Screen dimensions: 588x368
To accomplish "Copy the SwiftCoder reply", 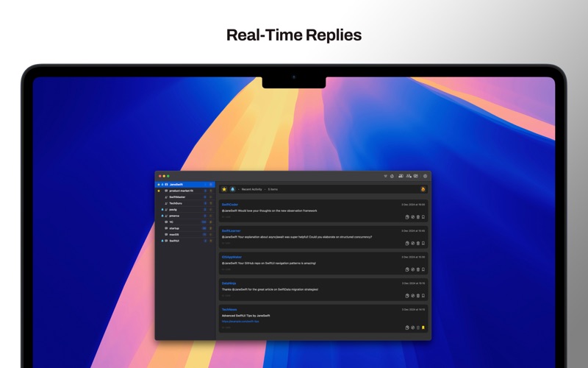I will tap(407, 217).
